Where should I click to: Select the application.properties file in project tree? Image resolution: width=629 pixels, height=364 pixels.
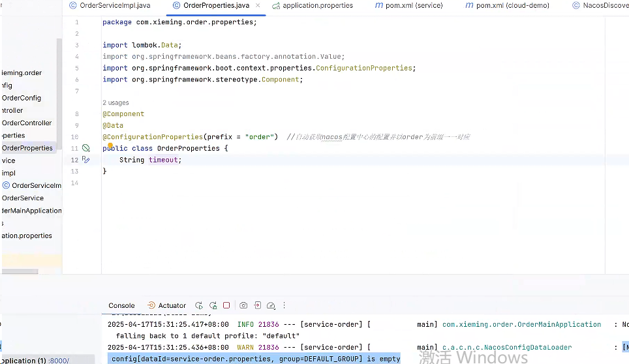(27, 235)
